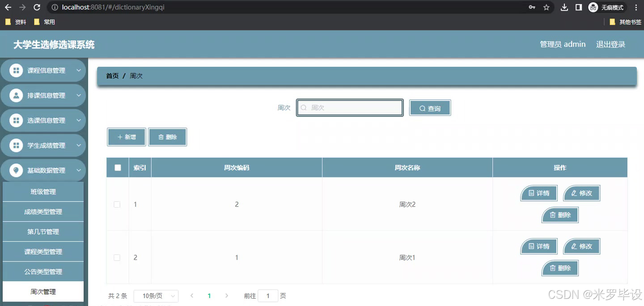The width and height of the screenshot is (644, 306).
Task: Click the 排课信息管理 user icon
Action: pyautogui.click(x=16, y=95)
